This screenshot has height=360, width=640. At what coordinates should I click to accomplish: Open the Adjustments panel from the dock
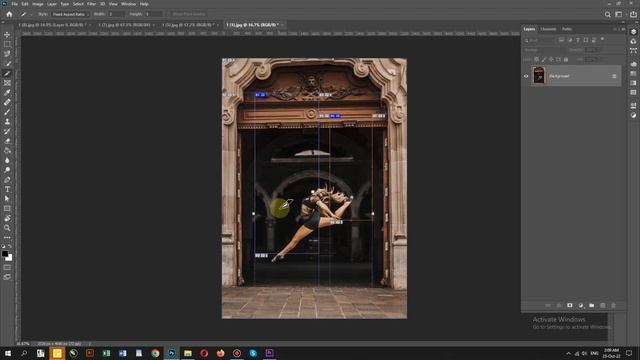tap(633, 116)
